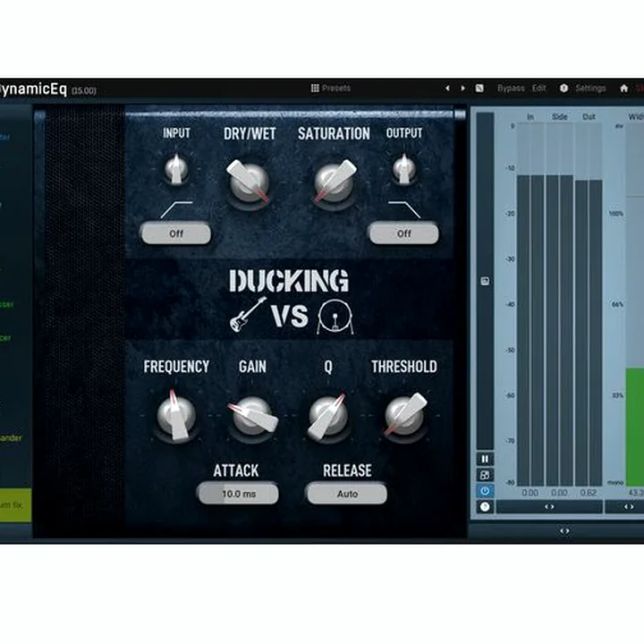This screenshot has width=644, height=644.
Task: Switch to Edit mode
Action: coord(538,89)
